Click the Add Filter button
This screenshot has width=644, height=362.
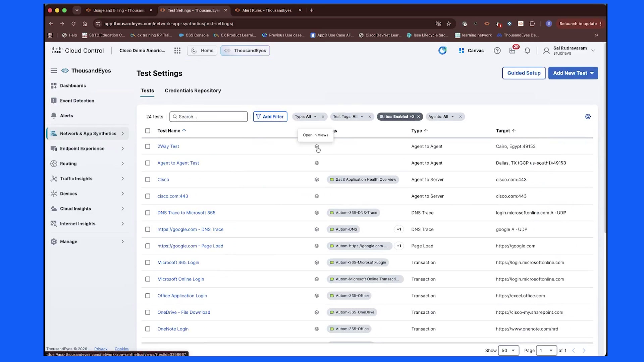270,117
